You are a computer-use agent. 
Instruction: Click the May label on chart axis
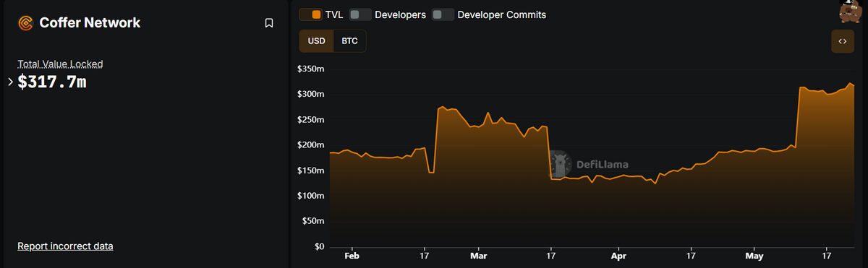[x=754, y=256]
